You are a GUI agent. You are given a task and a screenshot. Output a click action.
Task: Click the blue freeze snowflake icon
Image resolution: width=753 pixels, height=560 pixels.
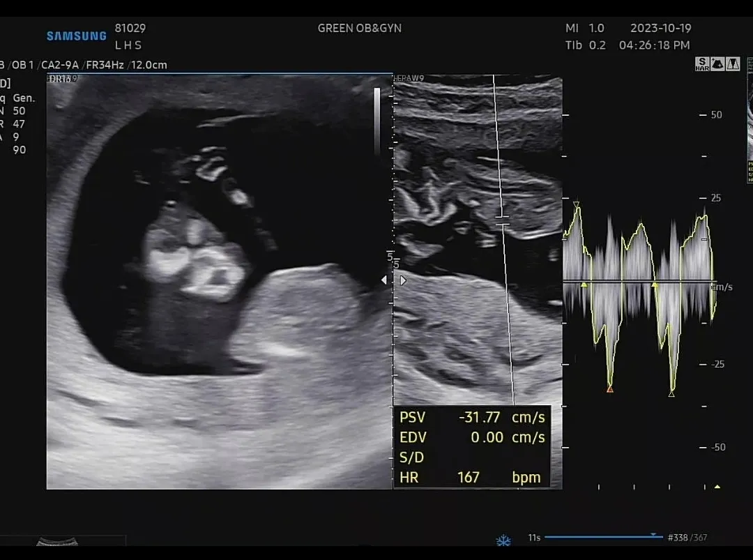(503, 540)
